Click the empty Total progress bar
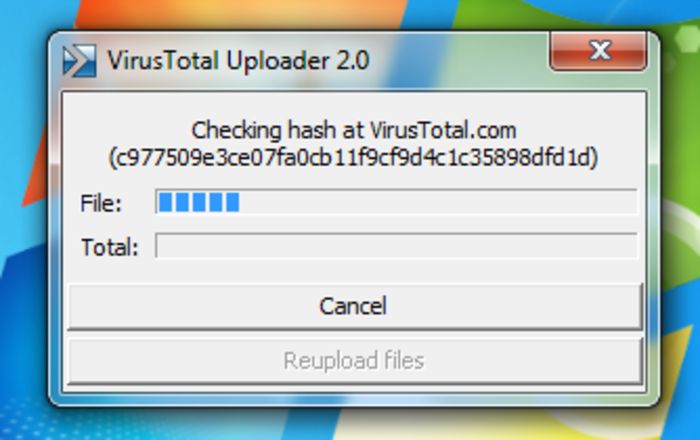The image size is (700, 440). tap(396, 245)
